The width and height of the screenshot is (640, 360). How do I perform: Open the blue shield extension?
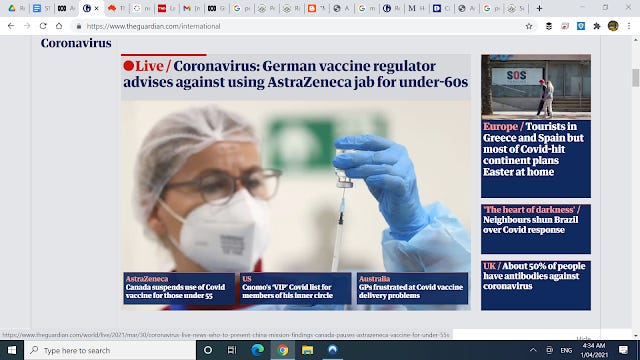pyautogui.click(x=581, y=26)
